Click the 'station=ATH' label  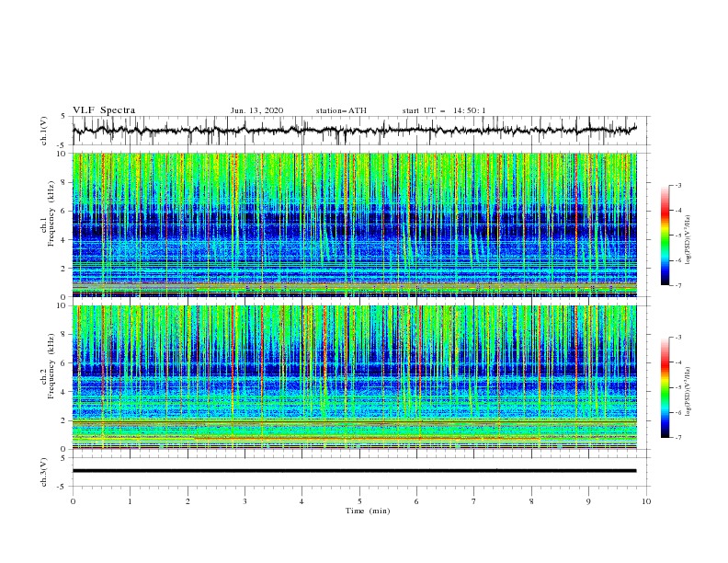coord(341,110)
